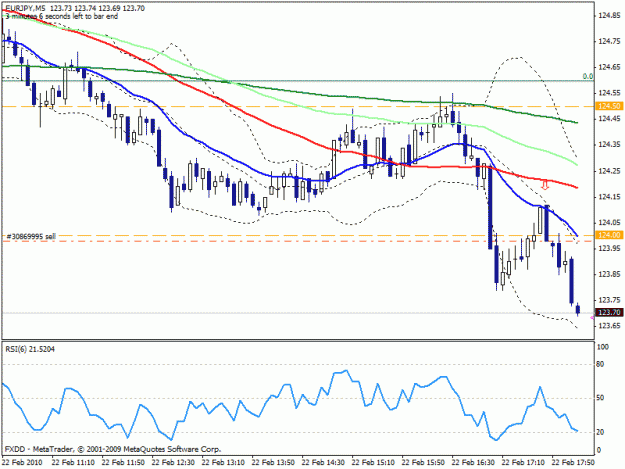
Task: Click the 124.45 price scale label
Action: click(609, 119)
